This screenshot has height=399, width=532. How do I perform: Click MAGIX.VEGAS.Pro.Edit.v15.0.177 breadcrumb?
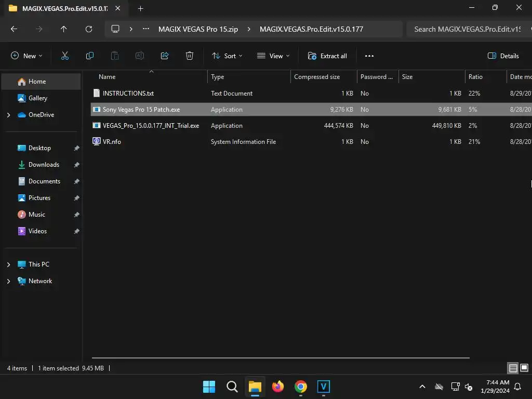pos(312,29)
